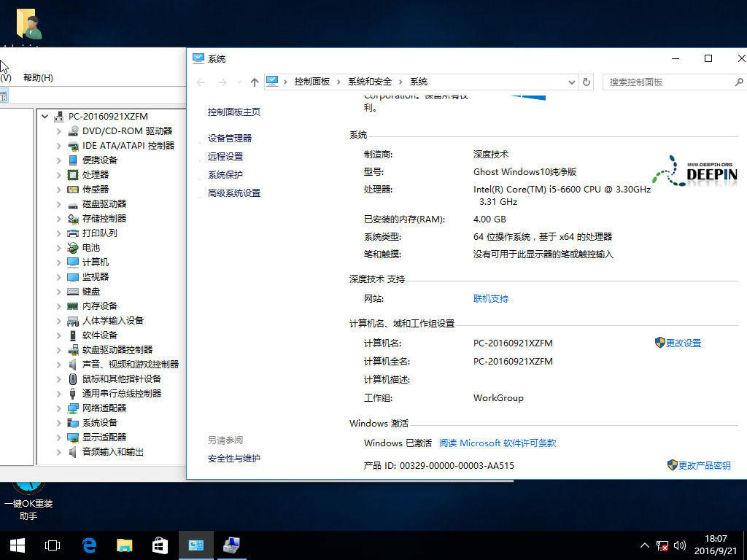747x560 pixels.
Task: Click the 传感器 (Sensors) device icon
Action: 72,189
